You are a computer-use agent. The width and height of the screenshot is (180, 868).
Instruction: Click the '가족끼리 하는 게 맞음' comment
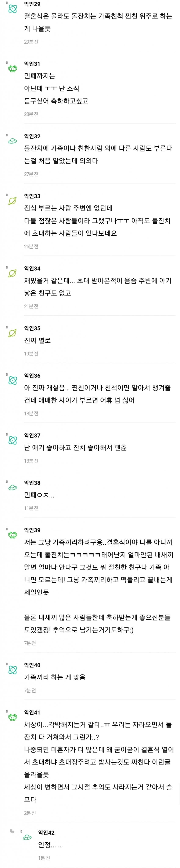pyautogui.click(x=55, y=677)
